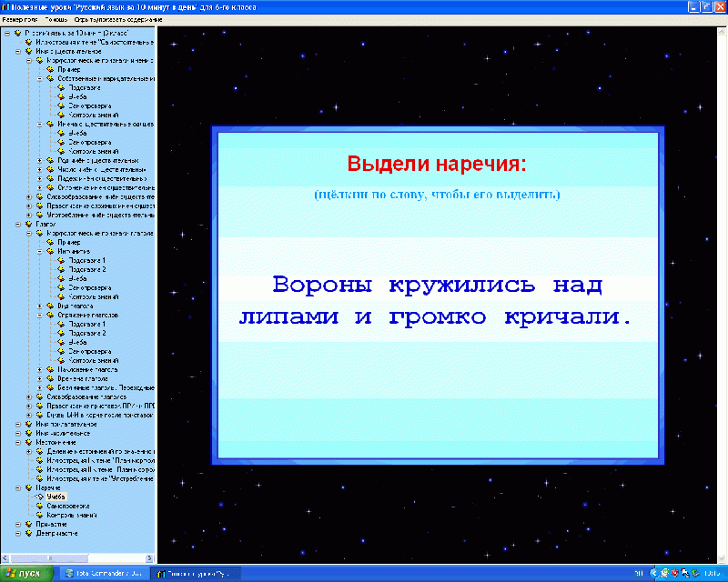This screenshot has height=582, width=728.
Task: Collapse the 'Глагол' branch
Action: [18, 225]
